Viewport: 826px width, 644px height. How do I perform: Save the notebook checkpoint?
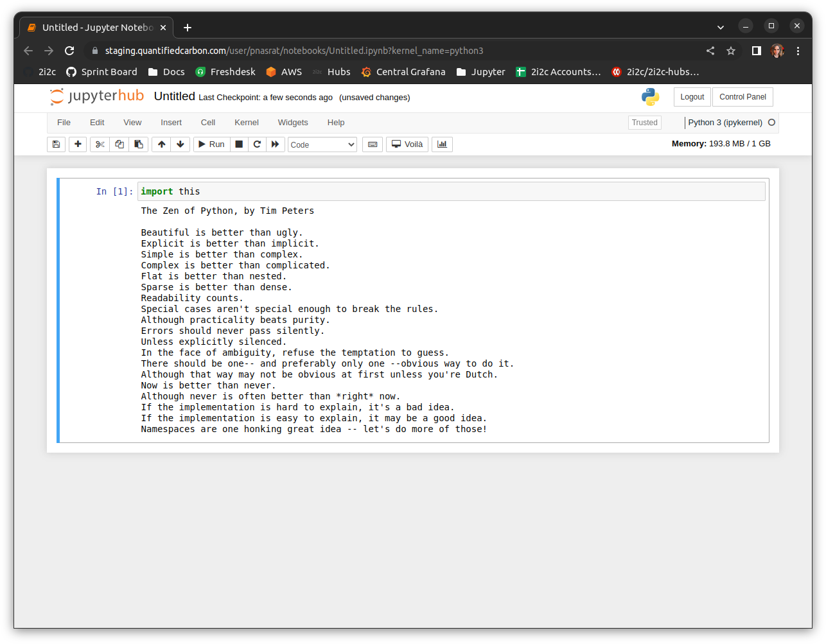(56, 144)
